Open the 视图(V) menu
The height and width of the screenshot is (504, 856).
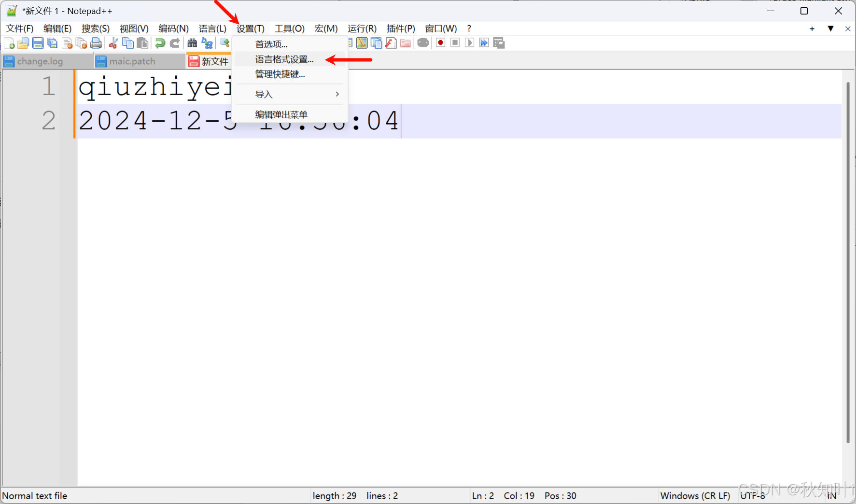pyautogui.click(x=134, y=28)
